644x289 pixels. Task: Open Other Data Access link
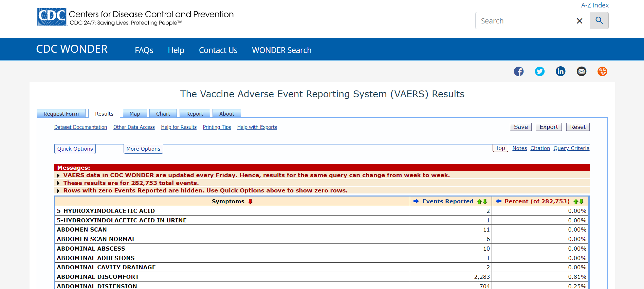[x=134, y=127]
